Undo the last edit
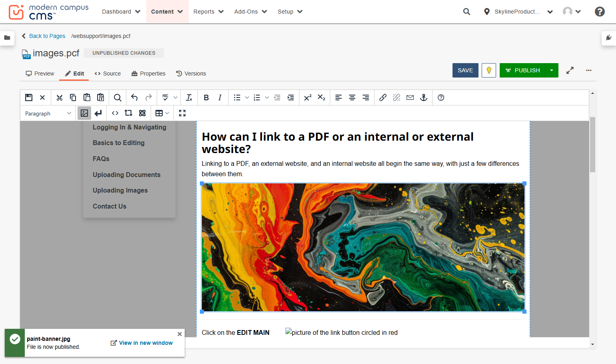 tap(134, 97)
